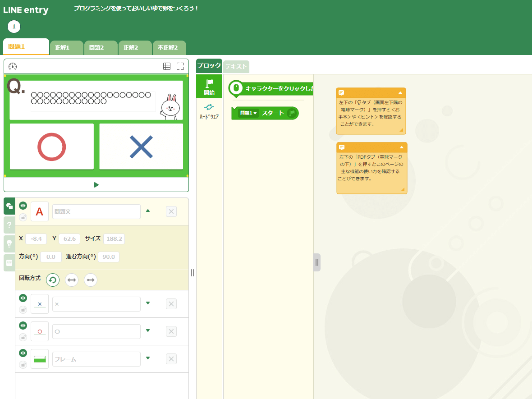This screenshot has width=532, height=399.
Task: Click the block palette collapse handle
Action: pos(317,262)
